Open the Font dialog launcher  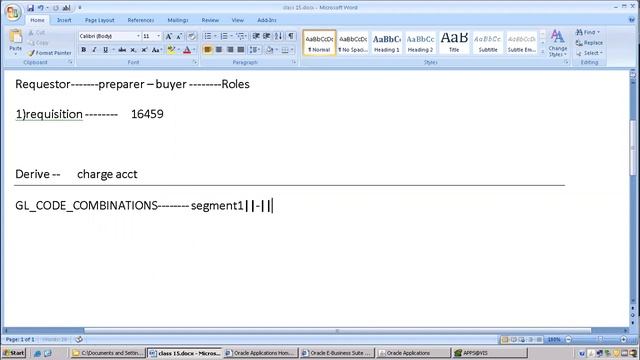[x=195, y=62]
